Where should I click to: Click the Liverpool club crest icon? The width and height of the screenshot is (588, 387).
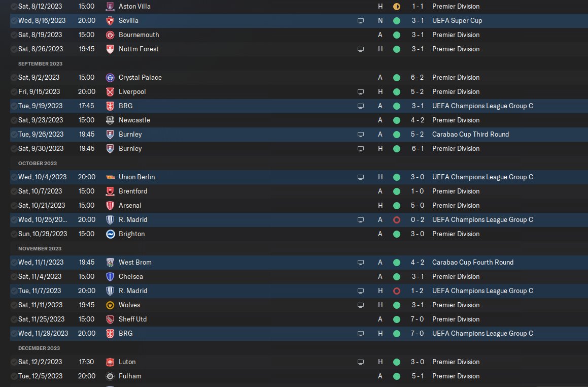110,92
